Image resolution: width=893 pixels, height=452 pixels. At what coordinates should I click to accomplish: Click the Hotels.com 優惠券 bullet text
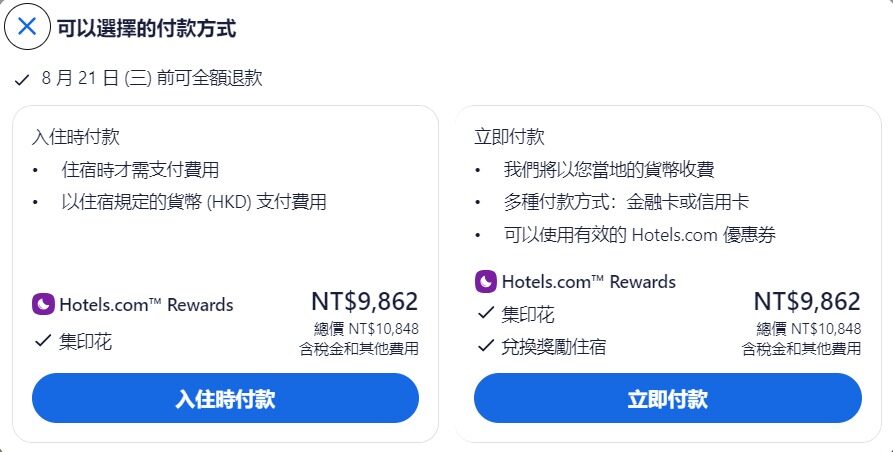[x=640, y=235]
